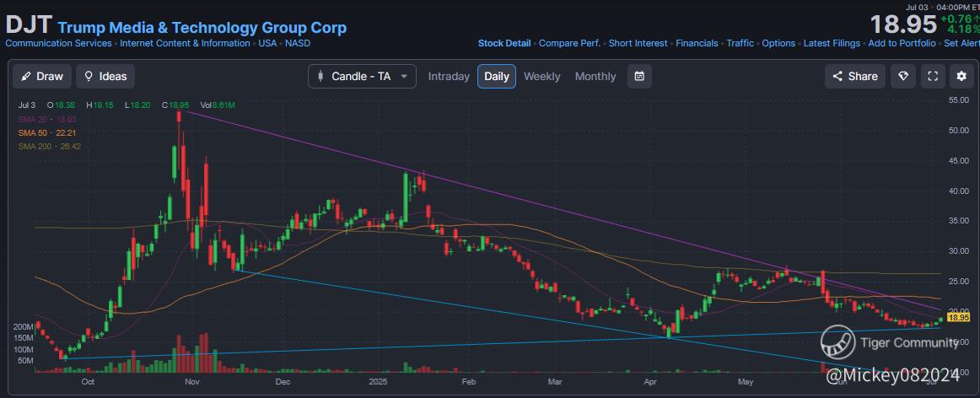Open chart settings gear icon
The width and height of the screenshot is (980, 398).
962,76
